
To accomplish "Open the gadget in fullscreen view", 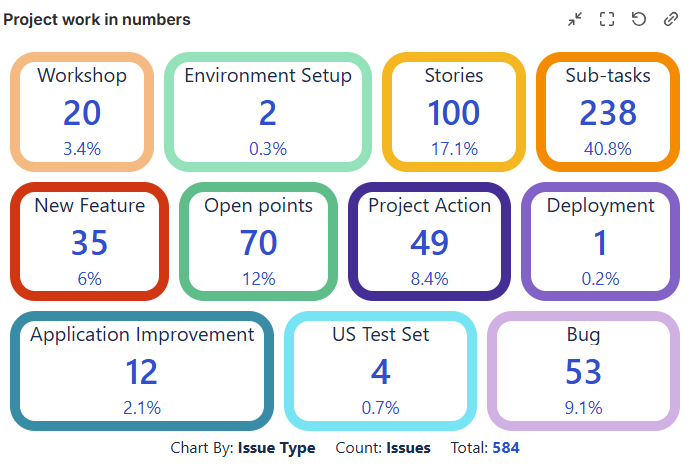I will [x=607, y=20].
